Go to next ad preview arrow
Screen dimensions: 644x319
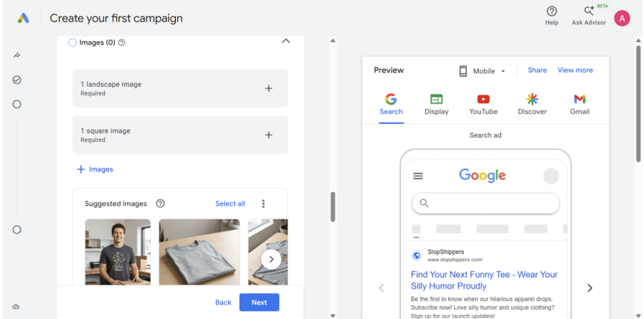click(590, 288)
